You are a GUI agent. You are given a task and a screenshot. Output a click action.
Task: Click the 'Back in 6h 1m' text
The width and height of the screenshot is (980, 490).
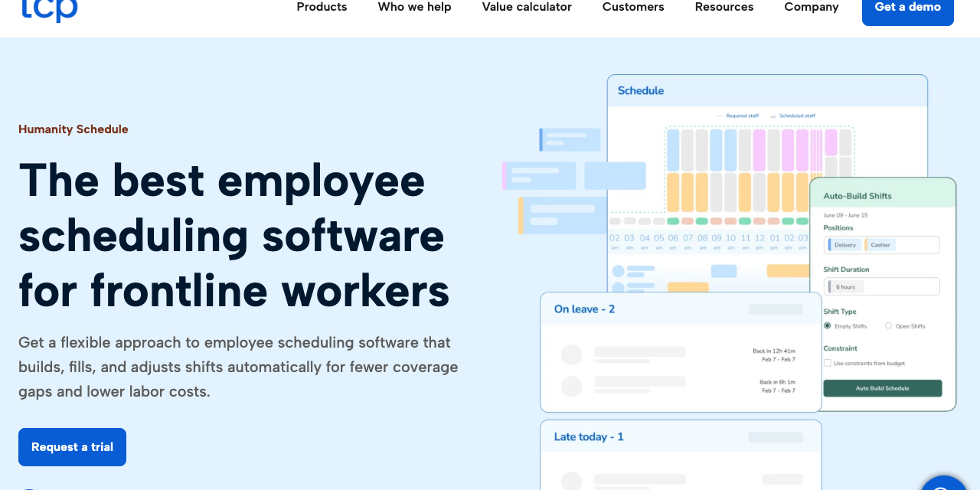[x=777, y=382]
